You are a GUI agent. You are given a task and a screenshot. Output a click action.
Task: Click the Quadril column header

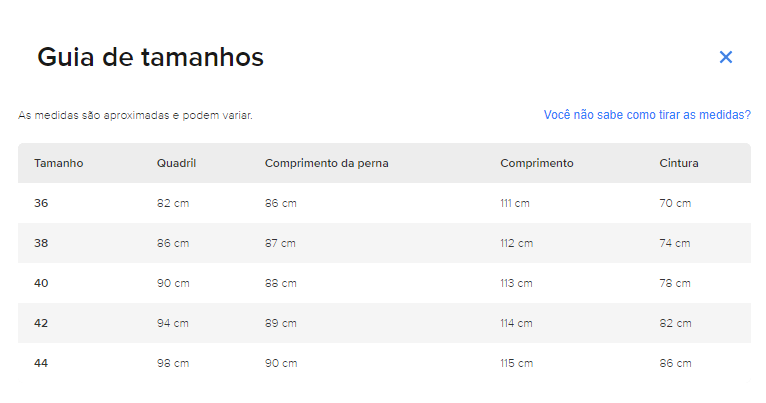tap(176, 163)
